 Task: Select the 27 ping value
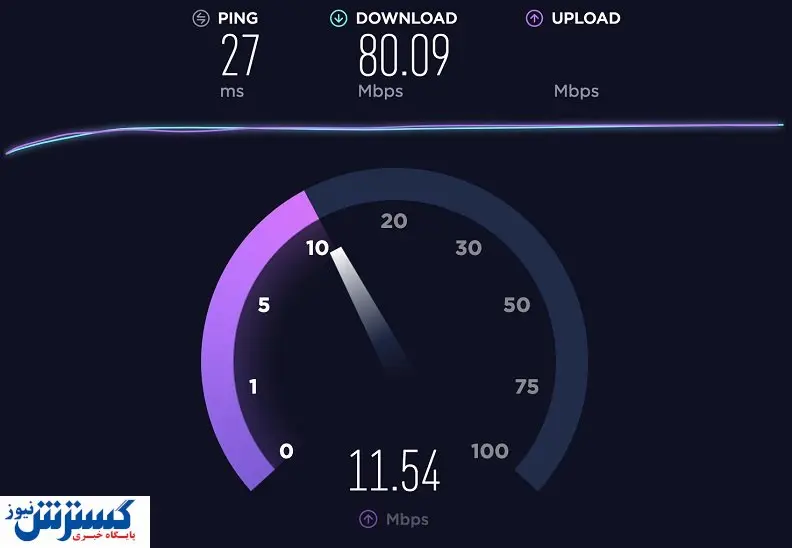[x=240, y=55]
